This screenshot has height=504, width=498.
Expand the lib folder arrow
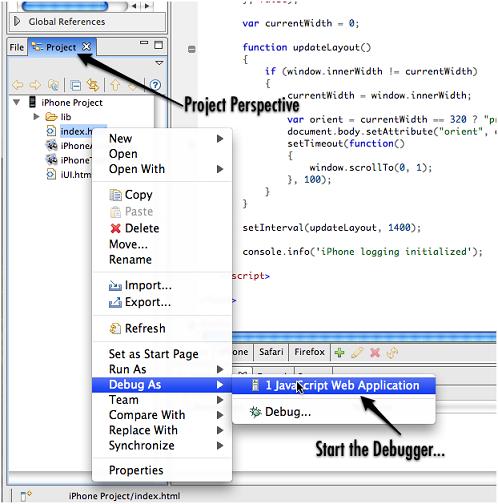pos(37,117)
